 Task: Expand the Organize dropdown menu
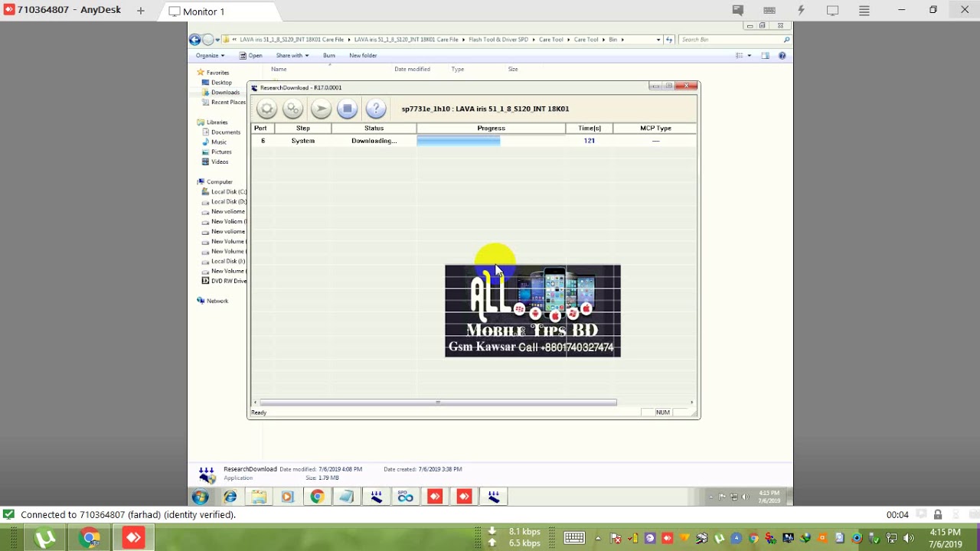[210, 56]
